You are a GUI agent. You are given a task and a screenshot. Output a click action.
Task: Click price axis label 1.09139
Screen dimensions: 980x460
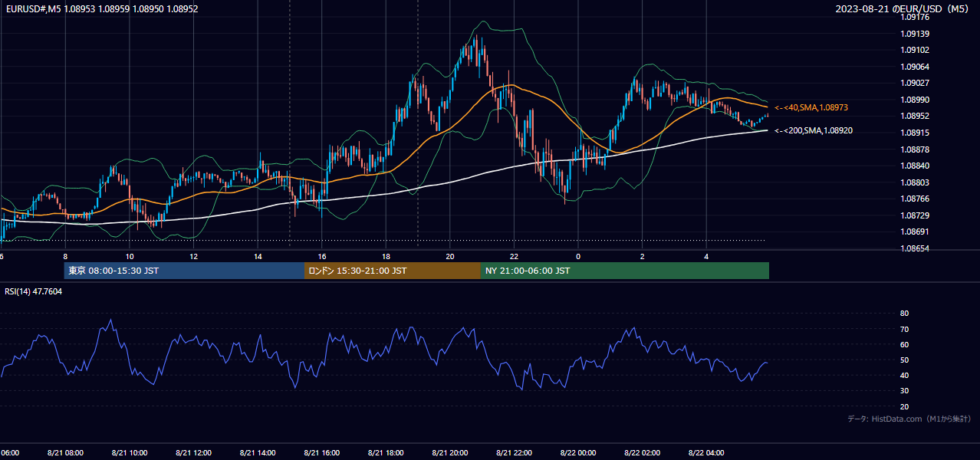(915, 34)
